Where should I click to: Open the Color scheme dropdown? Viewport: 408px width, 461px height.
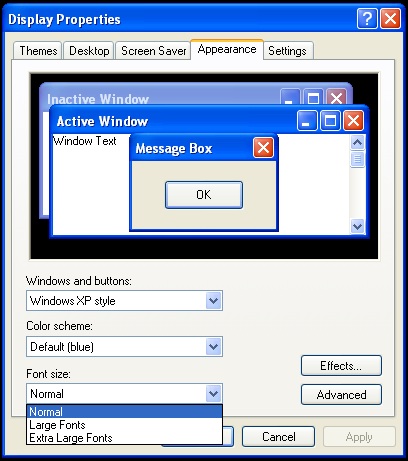(x=213, y=347)
